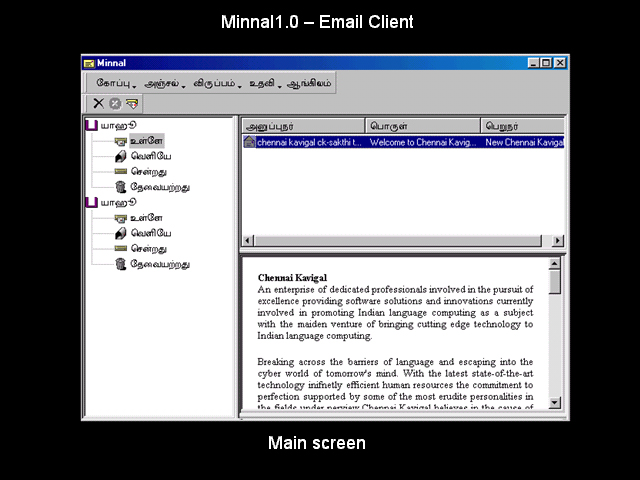The width and height of the screenshot is (640, 480).
Task: Click up arrow of preview pane scrollbar
Action: [x=554, y=264]
